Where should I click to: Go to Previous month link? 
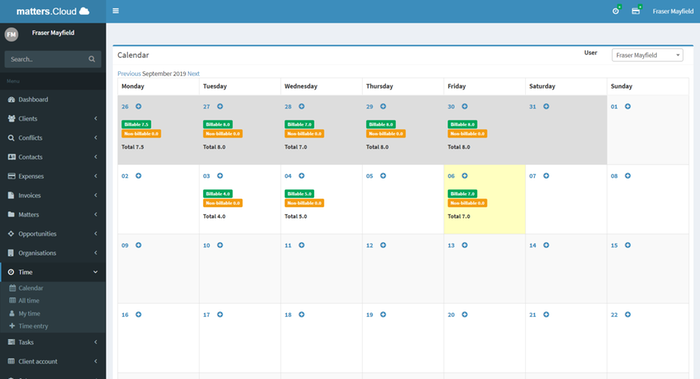pyautogui.click(x=129, y=74)
